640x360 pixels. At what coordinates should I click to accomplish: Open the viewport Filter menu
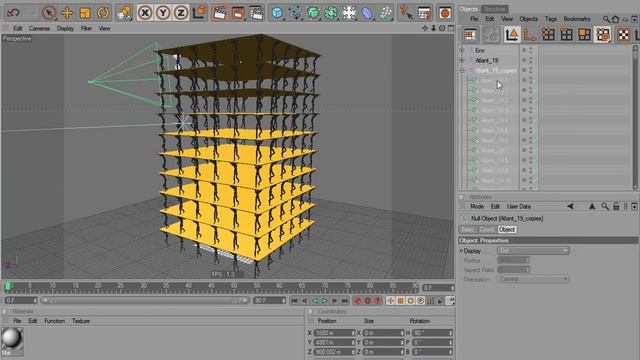tap(86, 29)
